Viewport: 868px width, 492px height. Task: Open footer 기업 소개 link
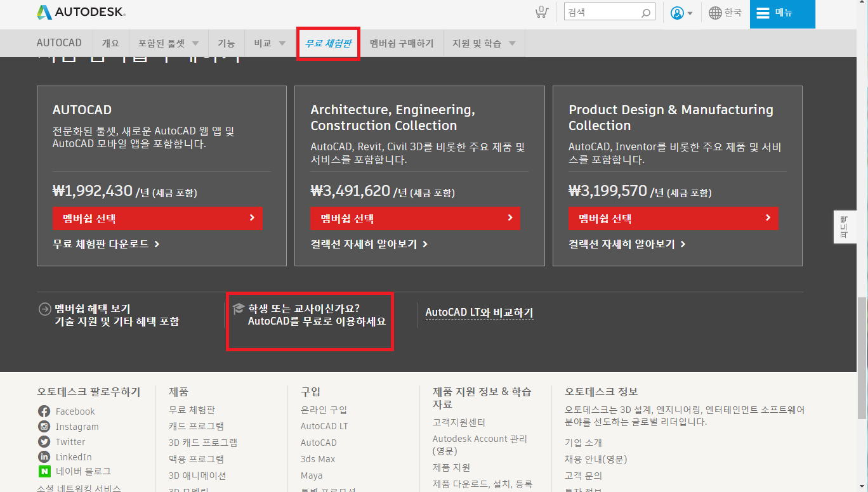[x=583, y=443]
